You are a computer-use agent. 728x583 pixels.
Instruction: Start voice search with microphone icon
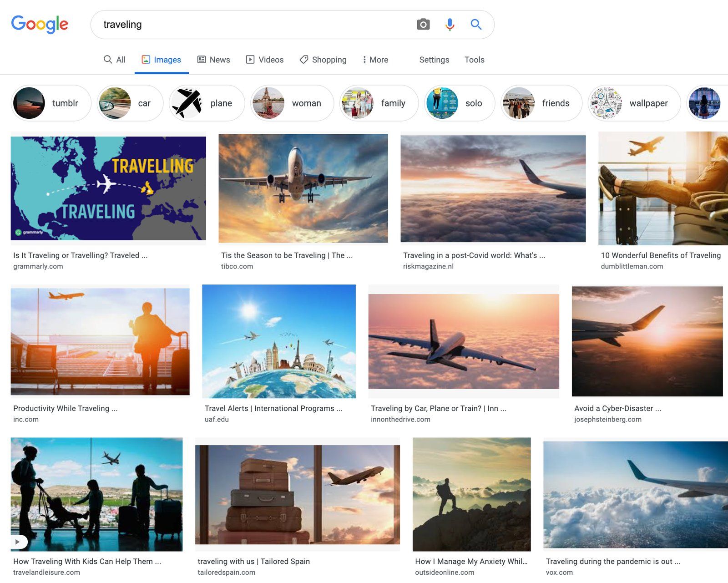coord(450,24)
